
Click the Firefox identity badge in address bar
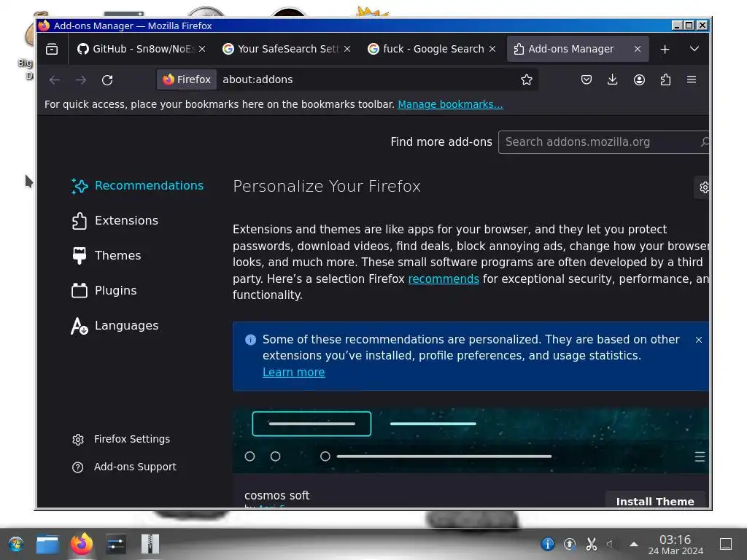point(187,79)
